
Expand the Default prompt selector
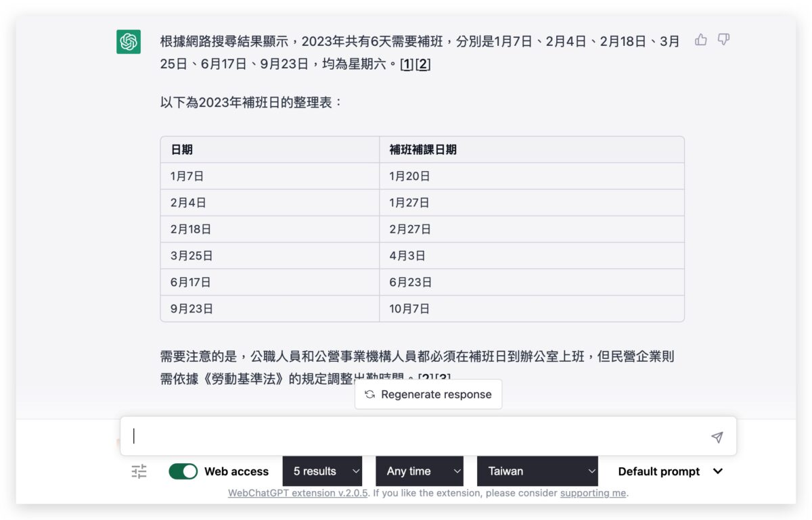(x=671, y=471)
